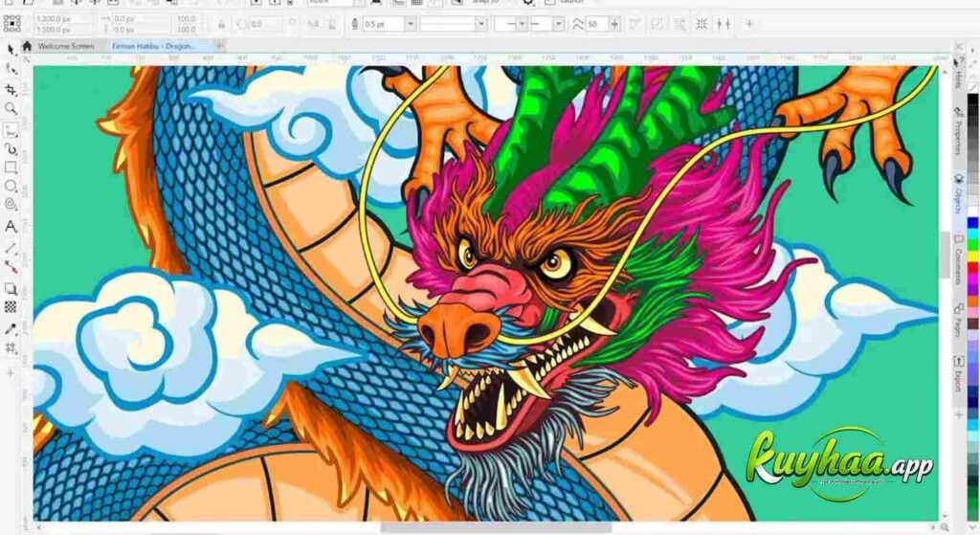
Task: Select the Parallel Dimension tool
Action: click(11, 248)
